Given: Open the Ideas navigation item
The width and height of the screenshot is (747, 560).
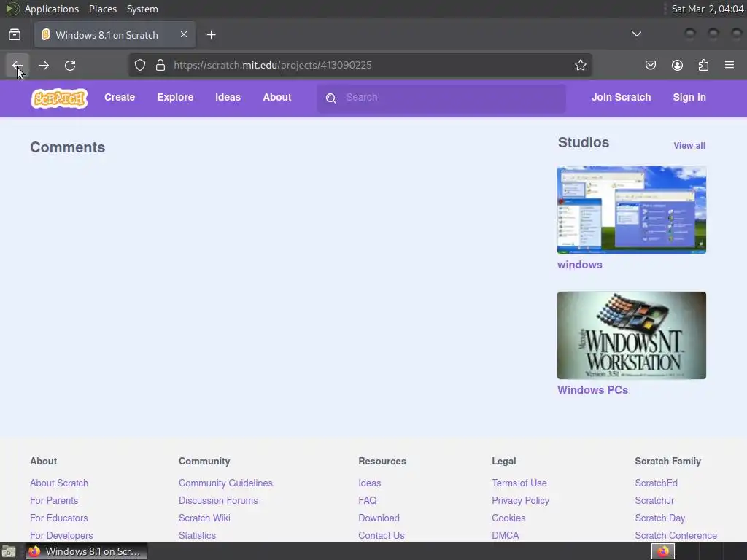Looking at the screenshot, I should (228, 97).
